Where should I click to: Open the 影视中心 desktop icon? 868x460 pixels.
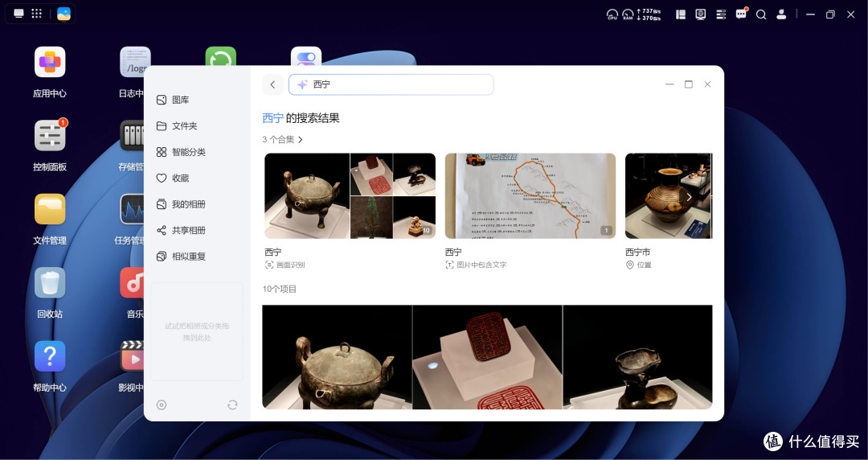133,356
